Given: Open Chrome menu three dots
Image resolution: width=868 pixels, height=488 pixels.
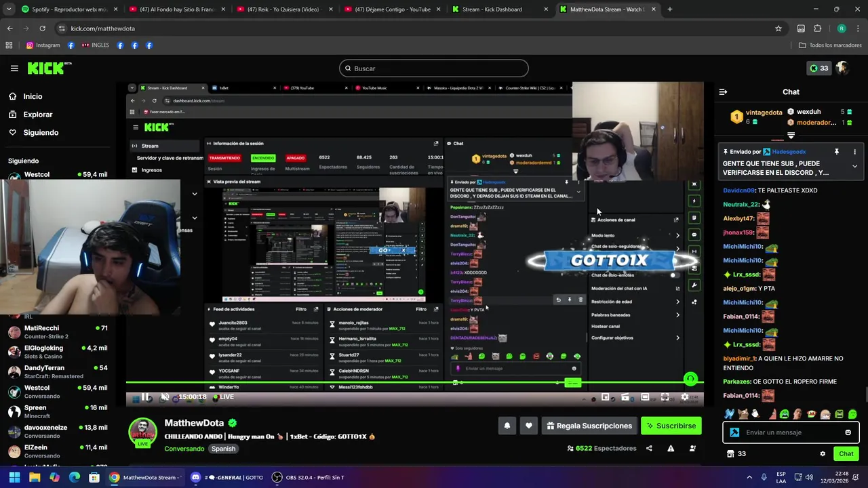Looking at the screenshot, I should (859, 28).
